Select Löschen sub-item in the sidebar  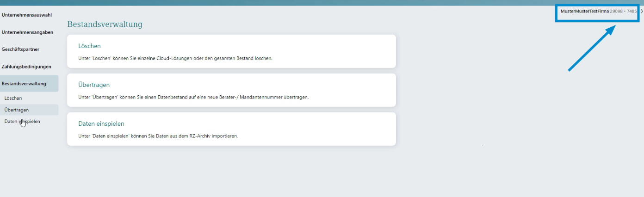pos(13,98)
